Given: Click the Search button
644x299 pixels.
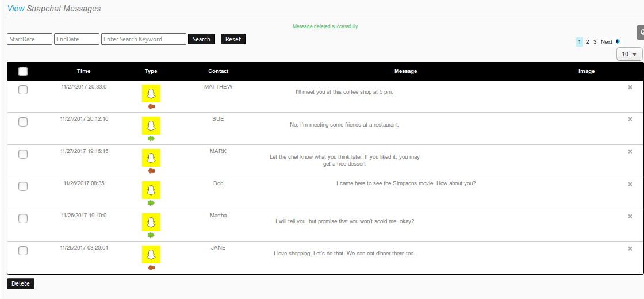Looking at the screenshot, I should pos(201,39).
